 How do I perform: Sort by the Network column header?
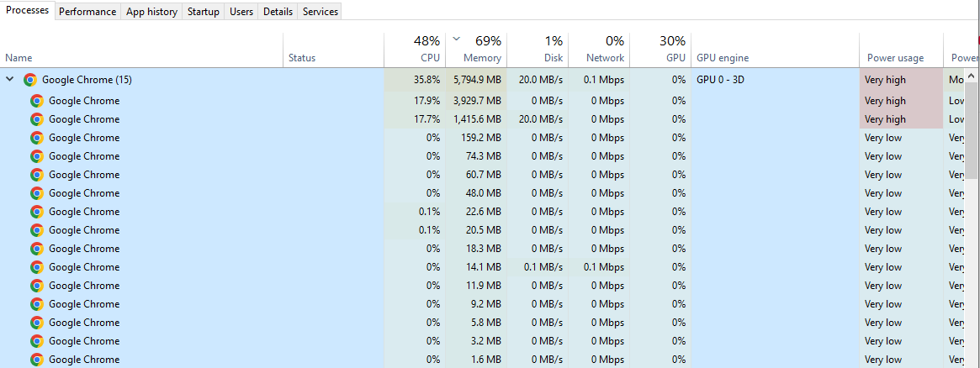click(x=598, y=50)
